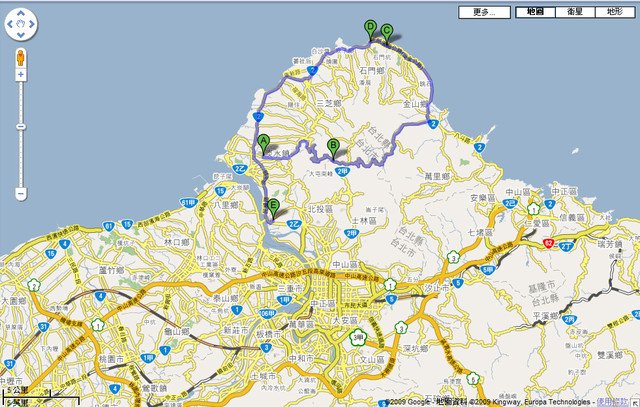Click the 5 公里 map scale bar

(x=41, y=396)
